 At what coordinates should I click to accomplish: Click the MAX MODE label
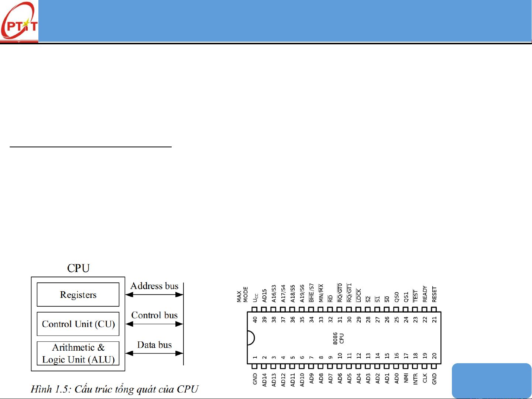(242, 295)
